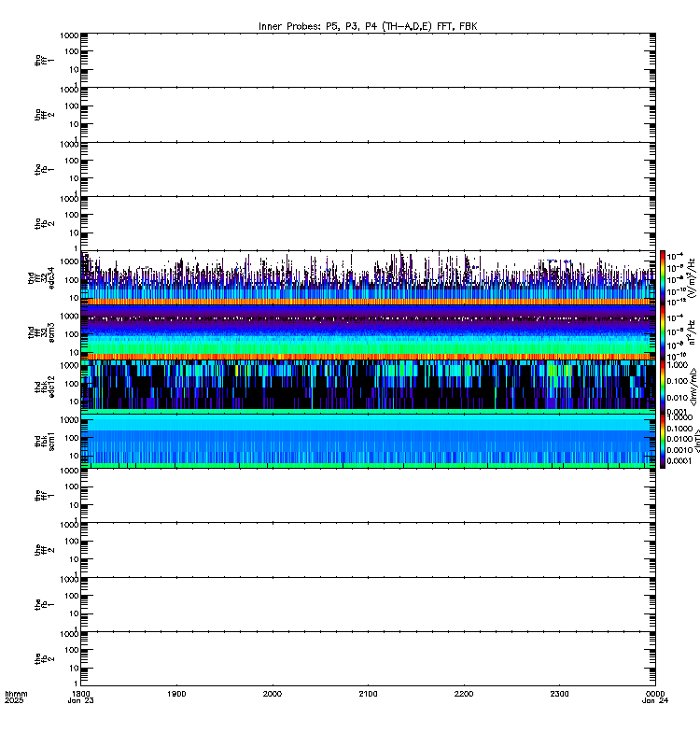The image size is (700, 747).
Task: Click the '<|nT|>' color bar unit label
Action: coord(696,441)
